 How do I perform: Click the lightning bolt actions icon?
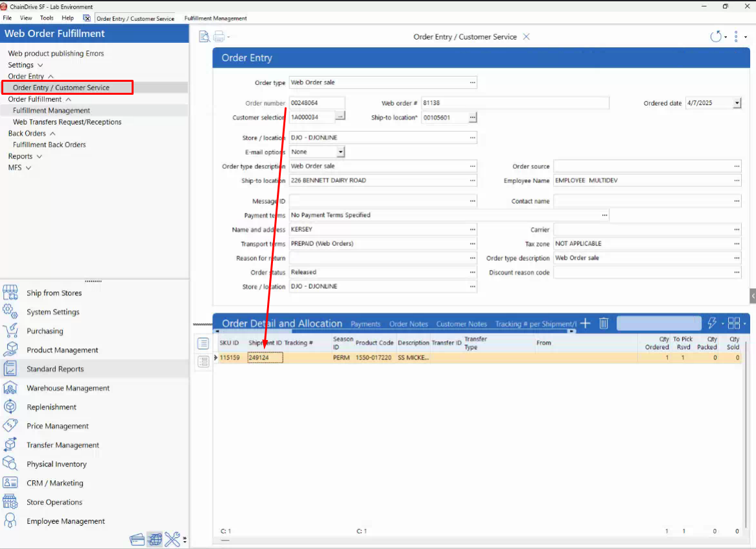pos(712,323)
